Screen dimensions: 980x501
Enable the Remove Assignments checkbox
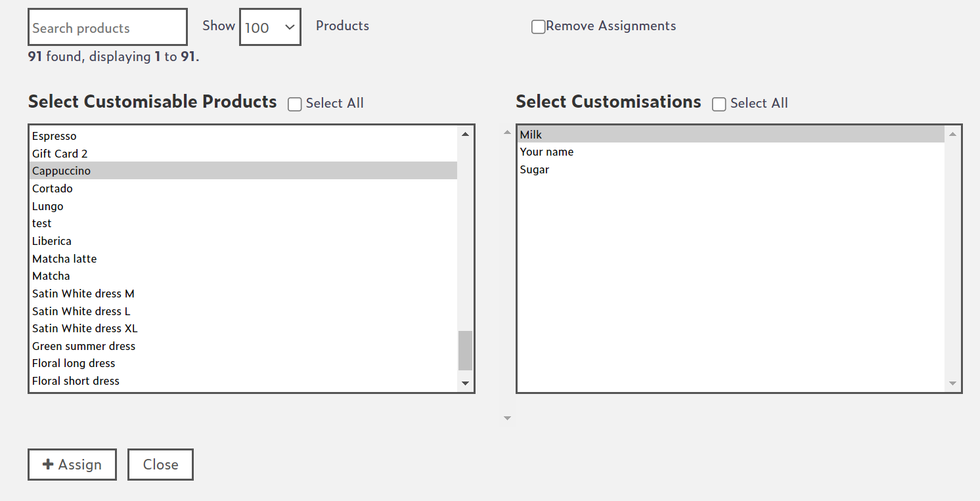coord(538,27)
